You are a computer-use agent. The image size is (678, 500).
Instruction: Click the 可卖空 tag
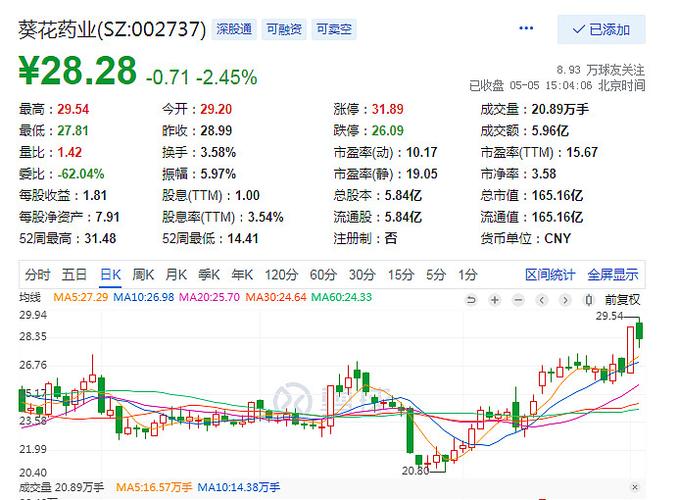[333, 30]
